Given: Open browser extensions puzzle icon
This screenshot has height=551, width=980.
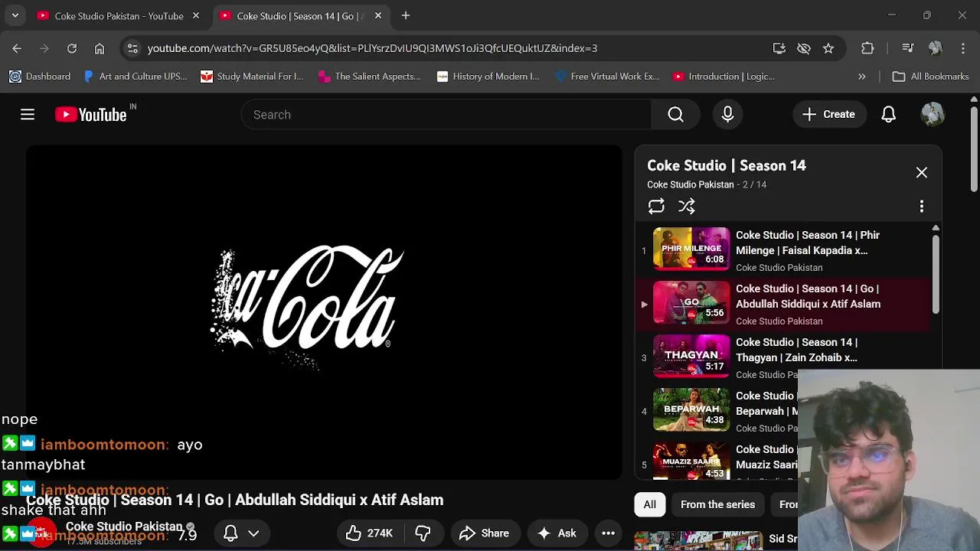Looking at the screenshot, I should (x=867, y=48).
